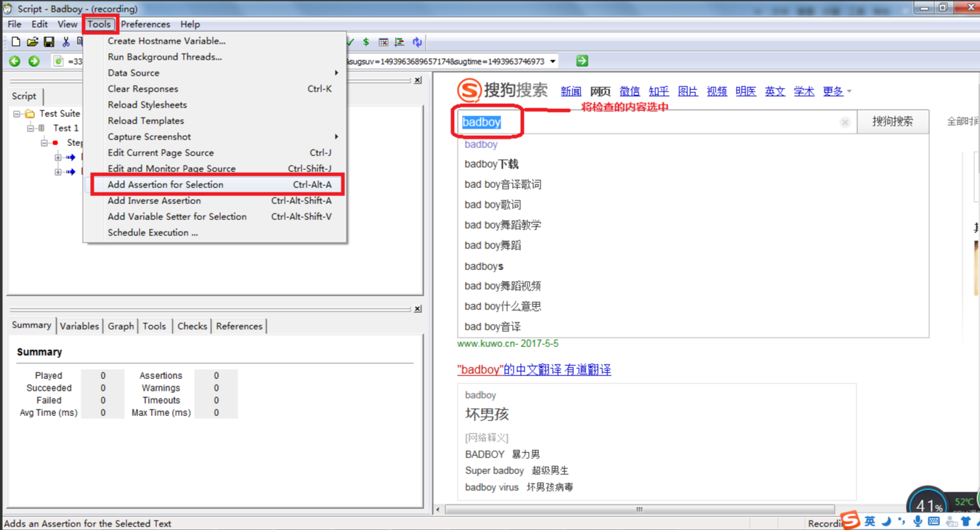Click the moon icon in IME bar

pos(886,521)
